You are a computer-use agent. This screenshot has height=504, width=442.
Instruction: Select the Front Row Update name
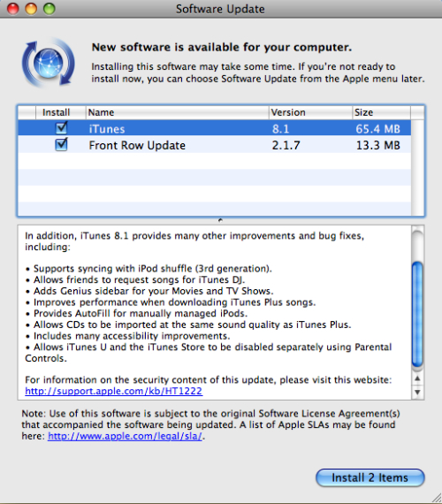coord(137,145)
